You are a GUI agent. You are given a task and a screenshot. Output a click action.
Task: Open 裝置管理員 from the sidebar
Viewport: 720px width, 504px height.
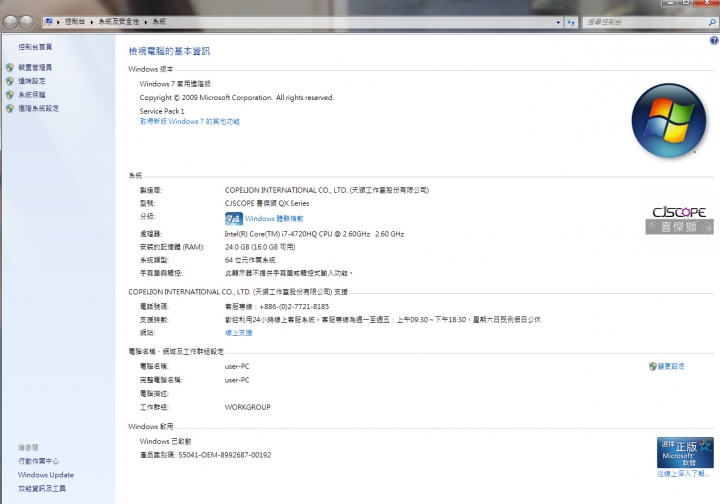(35, 67)
